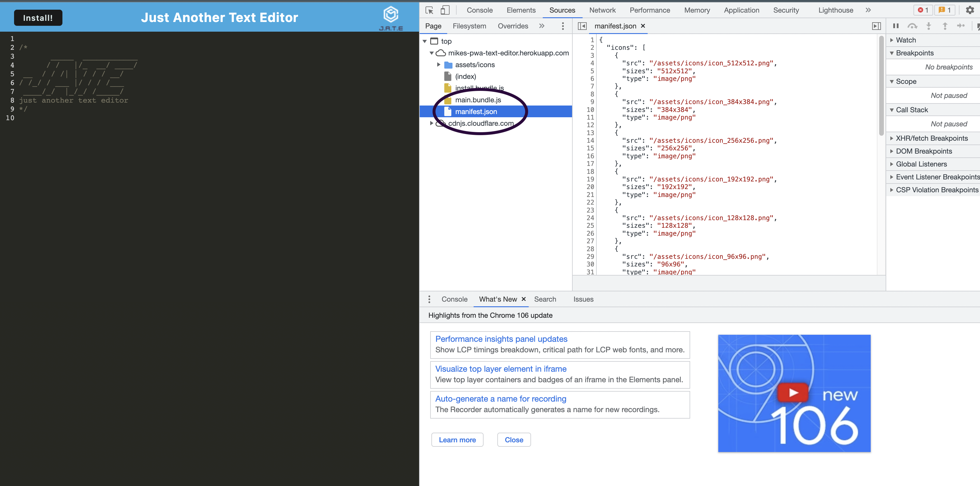Click the Step out of current function icon
The image size is (980, 486).
click(945, 26)
